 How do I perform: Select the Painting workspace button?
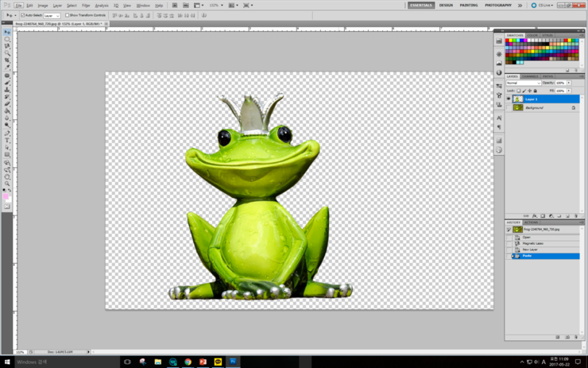469,5
